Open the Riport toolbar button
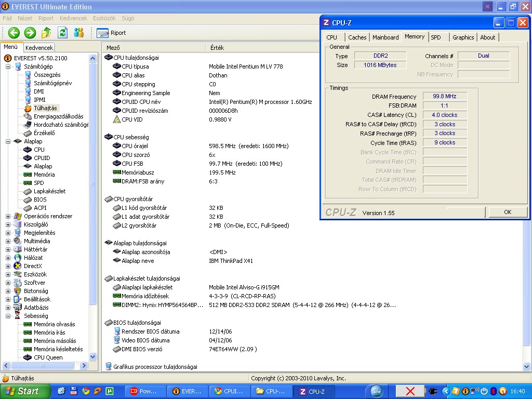The image size is (532, 399). [111, 33]
